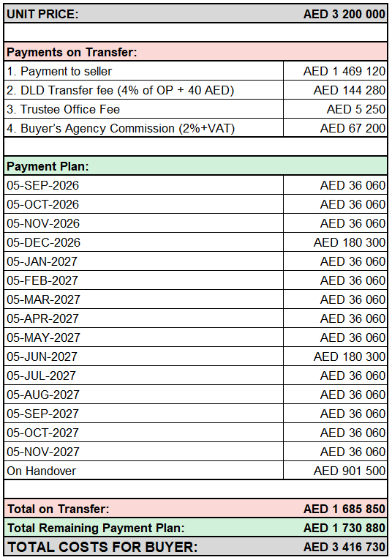392x560 pixels.
Task: Select the AED 67 200 commission cell
Action: point(335,128)
